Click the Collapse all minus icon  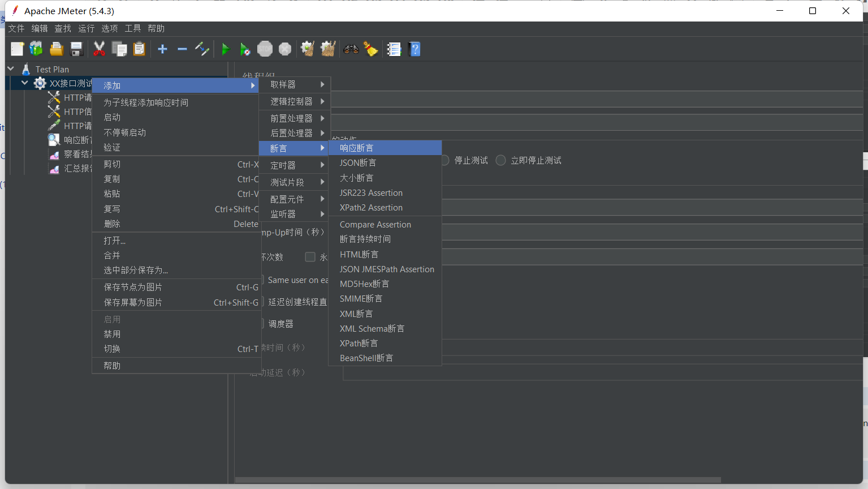pyautogui.click(x=182, y=49)
